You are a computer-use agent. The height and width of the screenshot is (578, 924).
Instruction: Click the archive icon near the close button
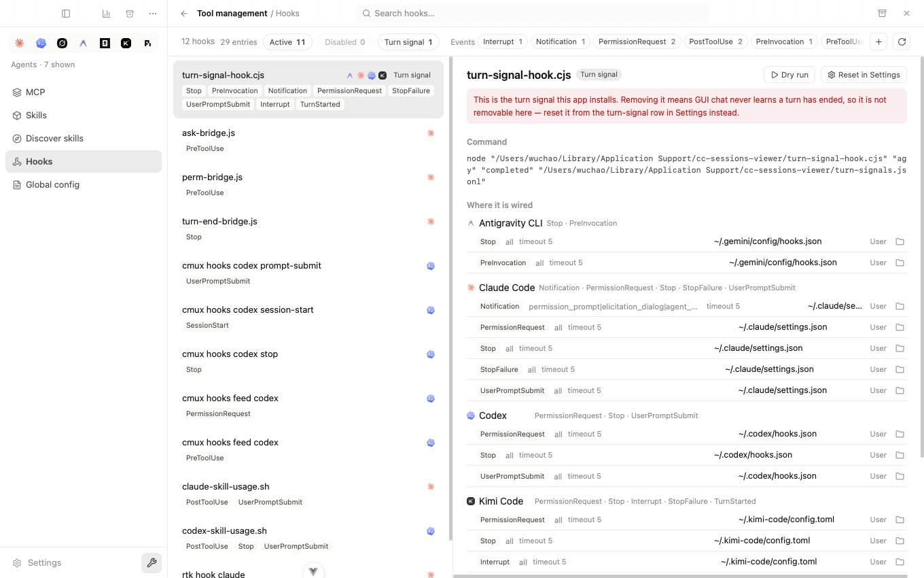(x=882, y=14)
